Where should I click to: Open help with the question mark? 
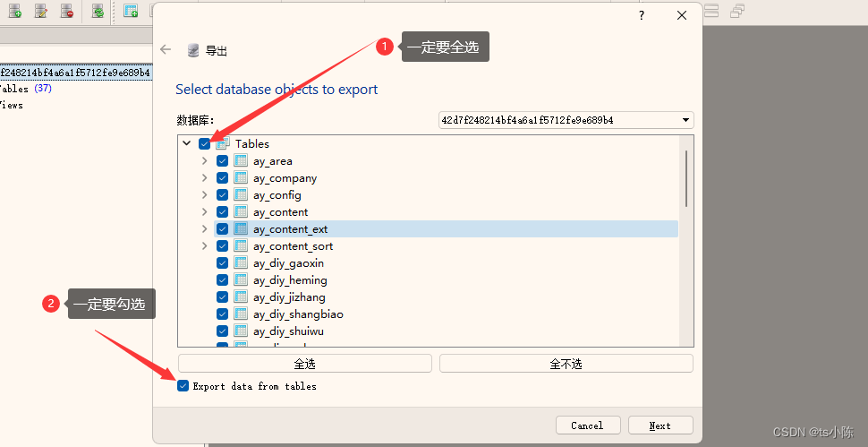[642, 15]
